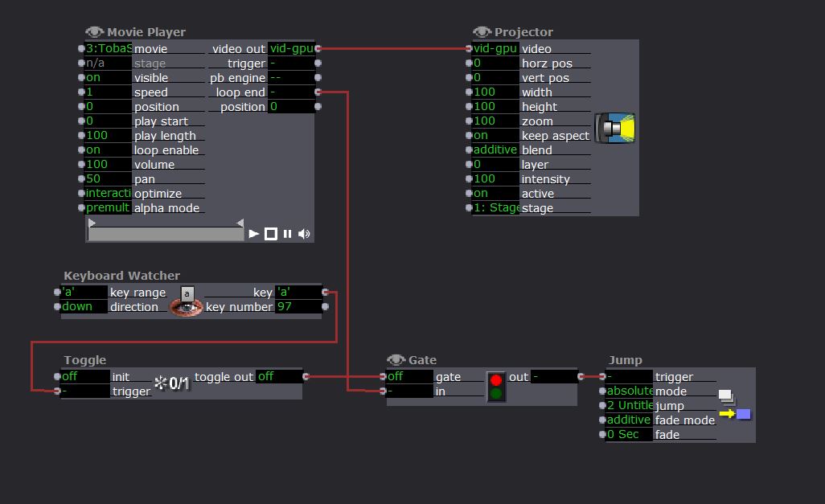Toggle the Movie Player eye icon
Screen dimensions: 825x504
click(x=95, y=32)
